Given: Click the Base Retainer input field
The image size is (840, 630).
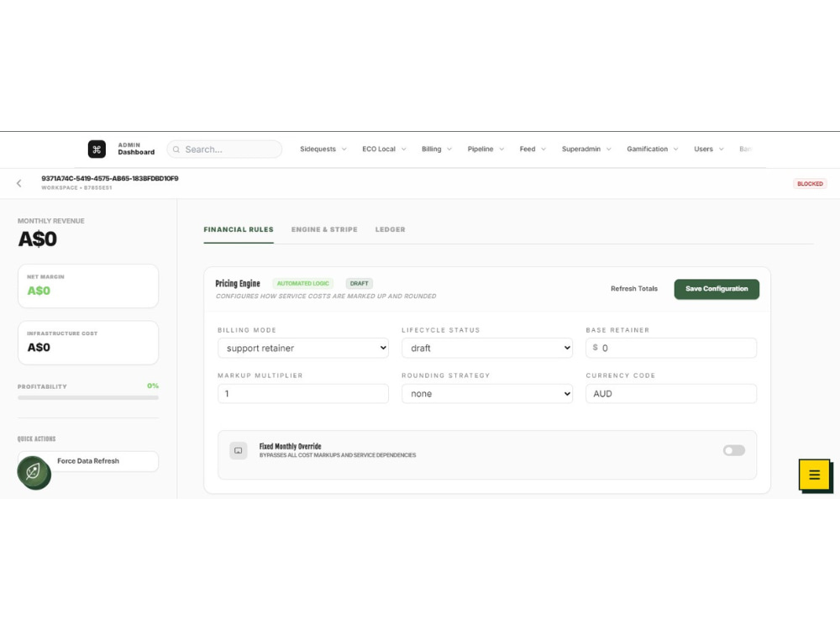Looking at the screenshot, I should tap(670, 348).
